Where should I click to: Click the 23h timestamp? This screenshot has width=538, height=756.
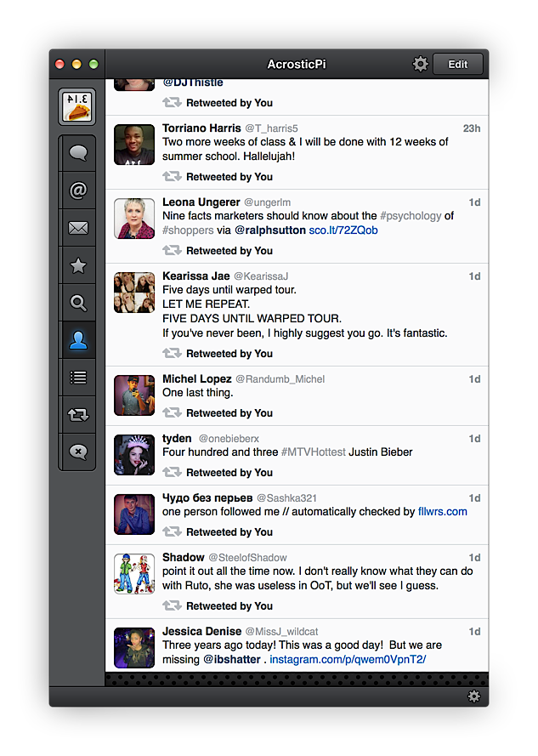(472, 128)
